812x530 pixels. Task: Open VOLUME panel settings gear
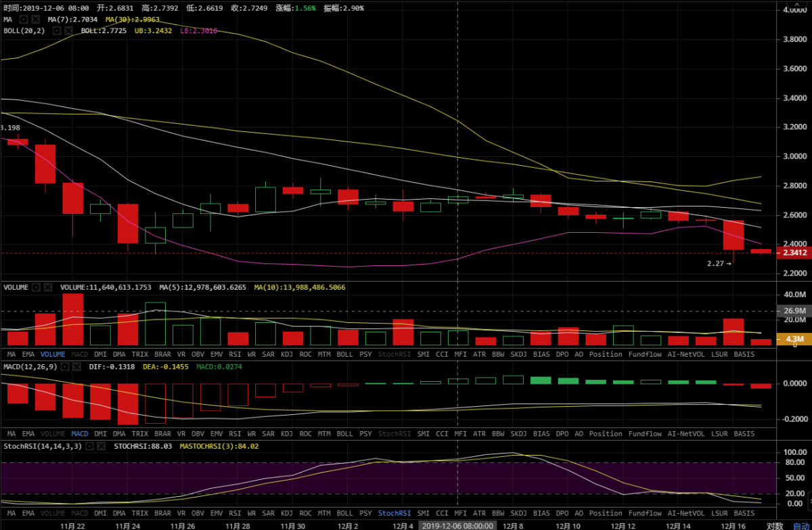click(x=37, y=287)
